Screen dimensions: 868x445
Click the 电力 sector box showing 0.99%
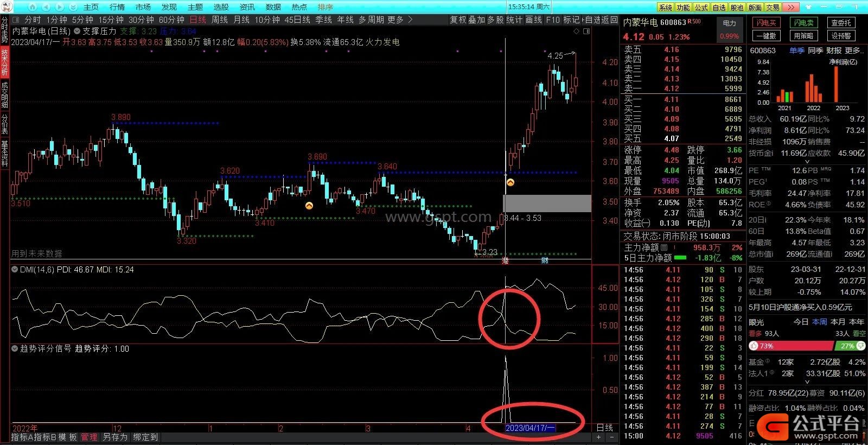[730, 30]
